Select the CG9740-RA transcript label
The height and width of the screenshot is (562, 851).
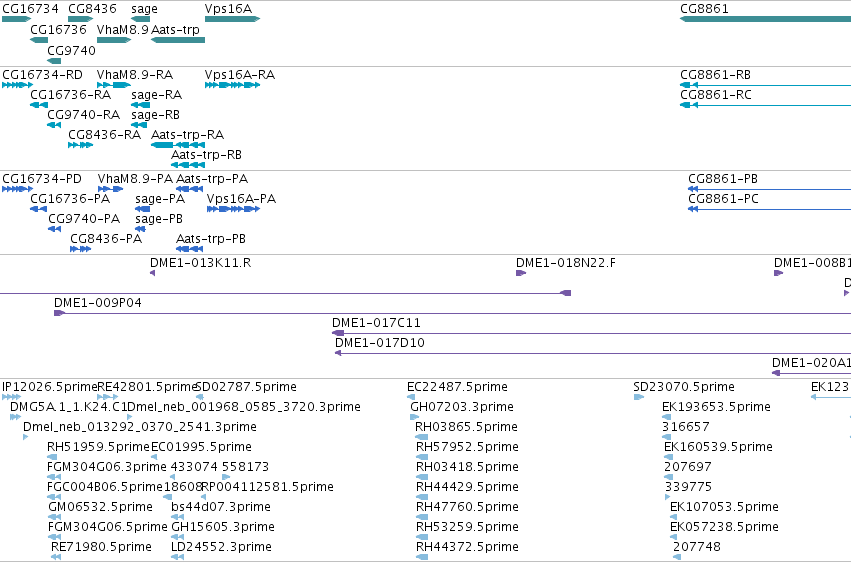click(84, 115)
